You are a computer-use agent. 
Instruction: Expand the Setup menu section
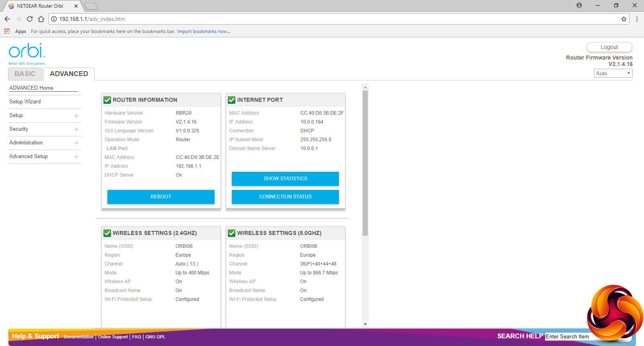pyautogui.click(x=76, y=115)
